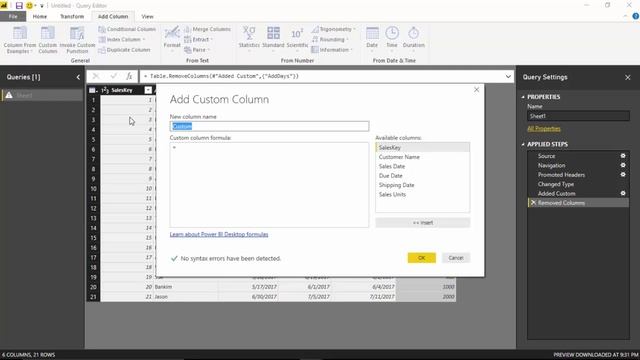
Task: Click the query Name field Sheet1
Action: 578,116
